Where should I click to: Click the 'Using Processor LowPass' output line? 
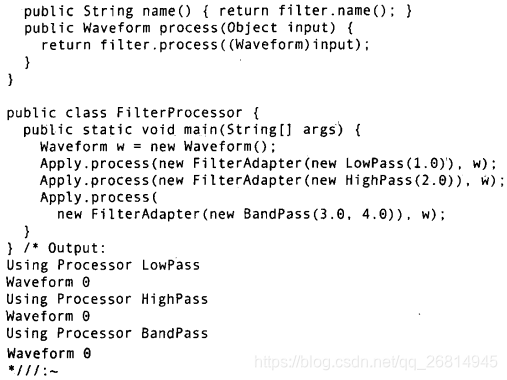(103, 265)
